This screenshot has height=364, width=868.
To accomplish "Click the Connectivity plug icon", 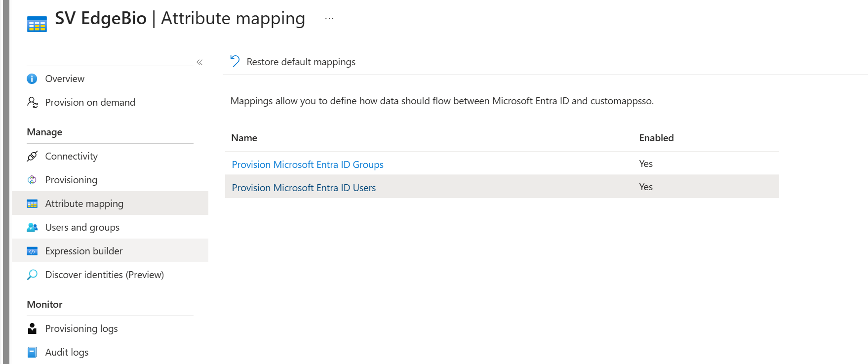I will coord(32,156).
